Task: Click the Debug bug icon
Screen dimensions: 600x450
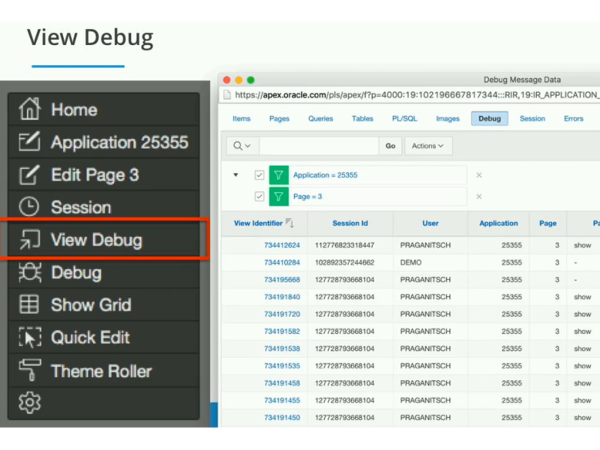Action: [30, 272]
